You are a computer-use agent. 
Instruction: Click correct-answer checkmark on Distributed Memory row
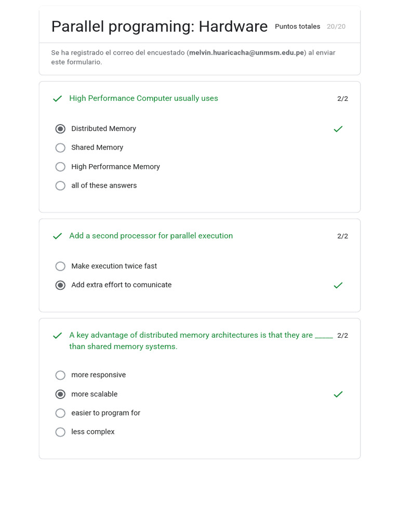(338, 129)
